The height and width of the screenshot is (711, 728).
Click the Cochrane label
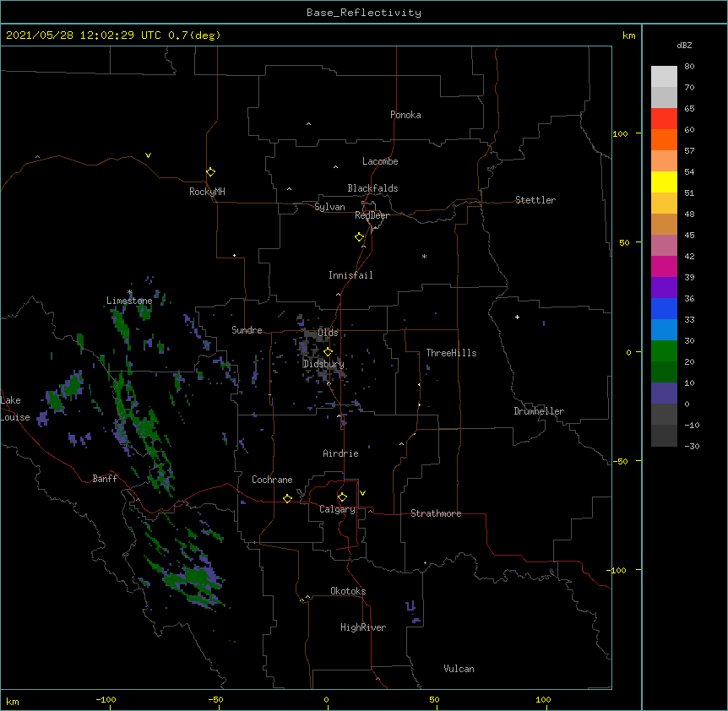point(272,480)
